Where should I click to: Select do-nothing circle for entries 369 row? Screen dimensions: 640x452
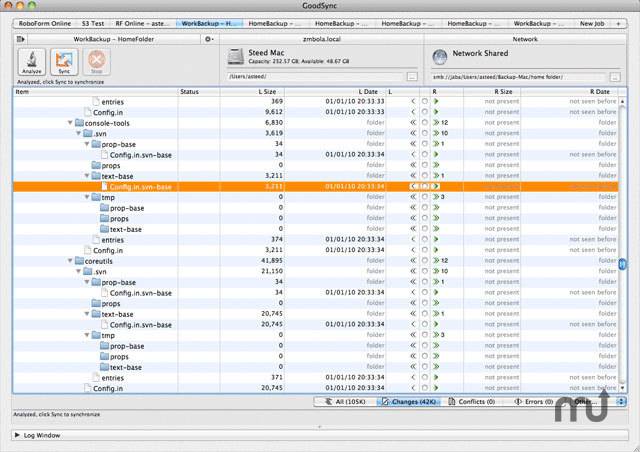[x=425, y=101]
